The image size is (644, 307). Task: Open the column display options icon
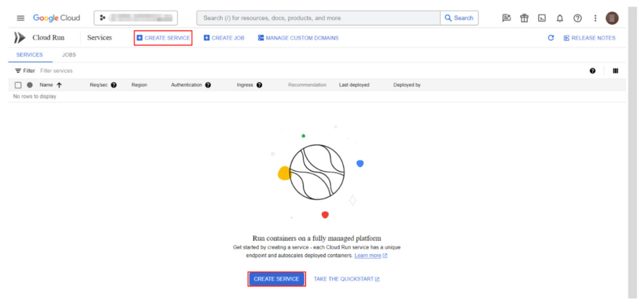pos(615,71)
